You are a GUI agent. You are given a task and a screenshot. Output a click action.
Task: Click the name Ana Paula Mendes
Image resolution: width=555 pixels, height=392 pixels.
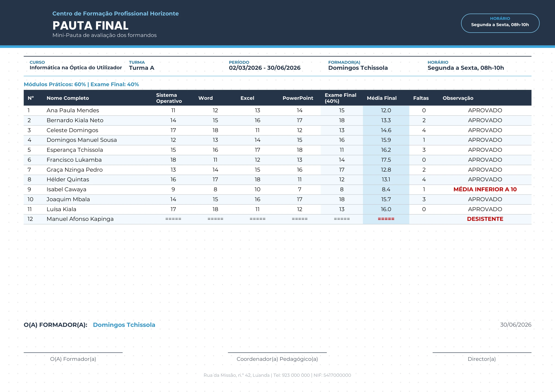[73, 110]
